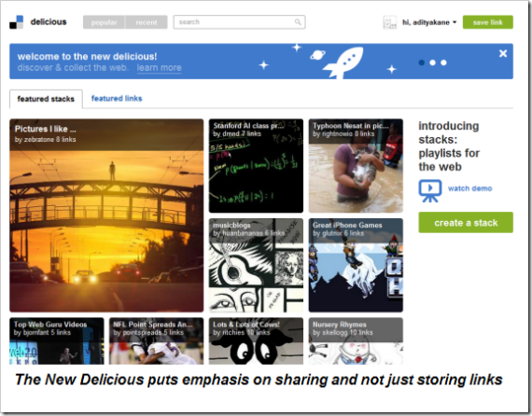
Task: Click the watch demo projector icon
Action: coord(430,191)
